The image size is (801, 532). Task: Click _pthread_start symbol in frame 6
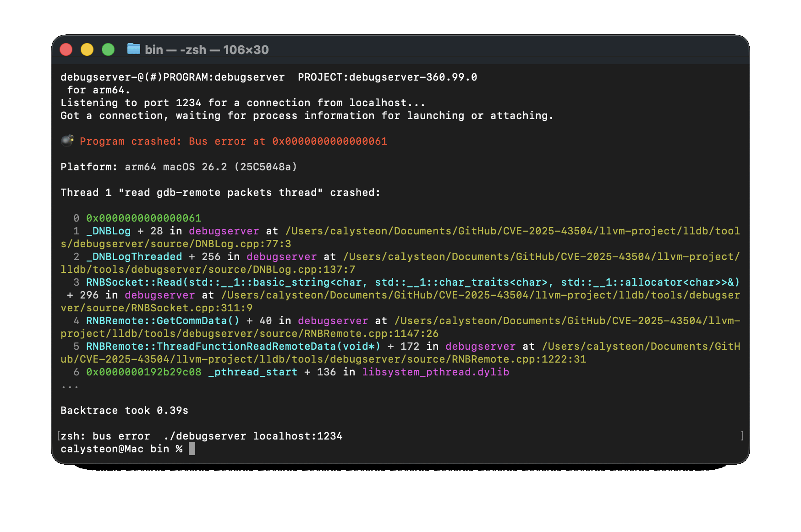252,372
